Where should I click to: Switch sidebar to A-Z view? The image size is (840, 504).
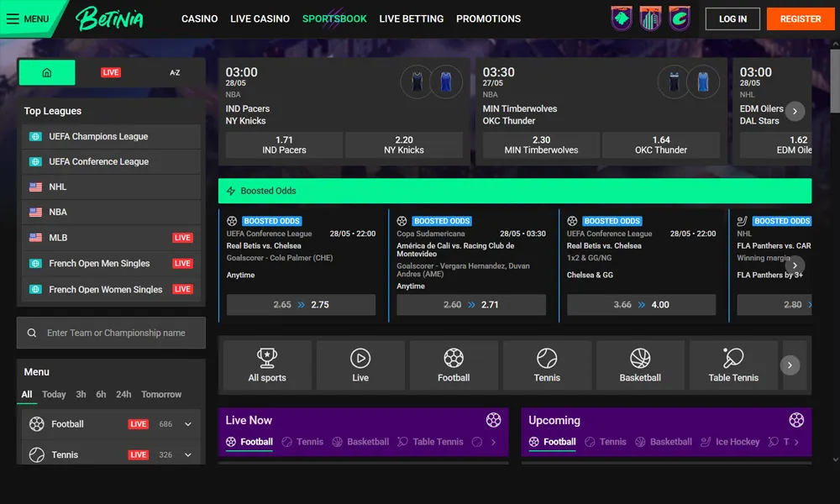(175, 73)
